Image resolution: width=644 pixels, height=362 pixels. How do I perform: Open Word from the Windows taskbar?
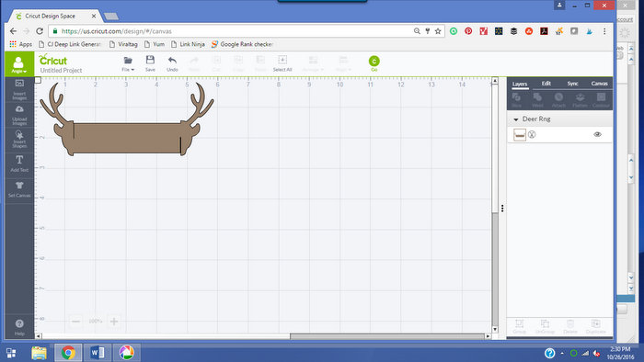[98, 353]
